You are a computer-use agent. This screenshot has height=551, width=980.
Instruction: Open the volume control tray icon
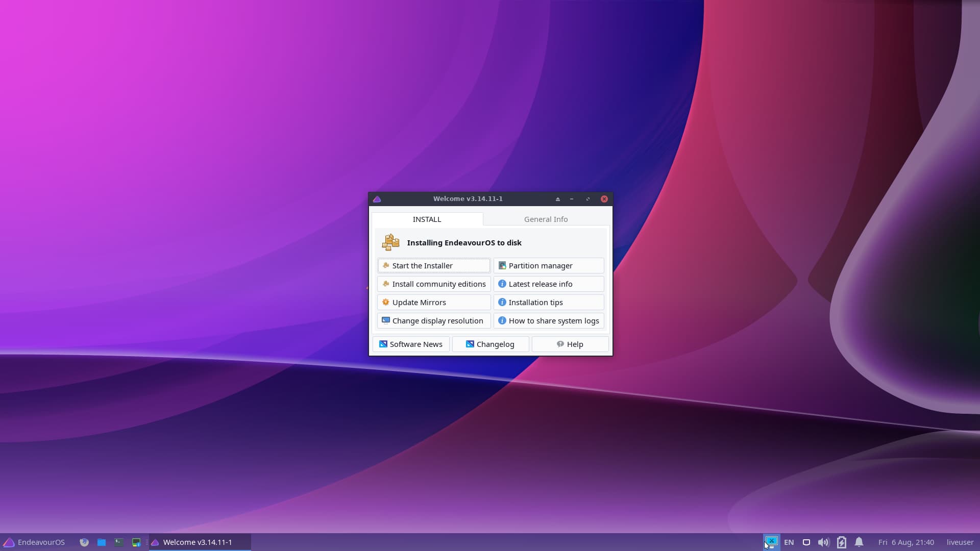823,542
